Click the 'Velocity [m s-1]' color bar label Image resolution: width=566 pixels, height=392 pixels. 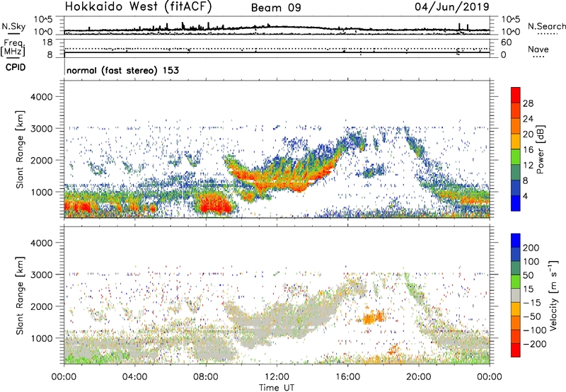click(x=553, y=295)
